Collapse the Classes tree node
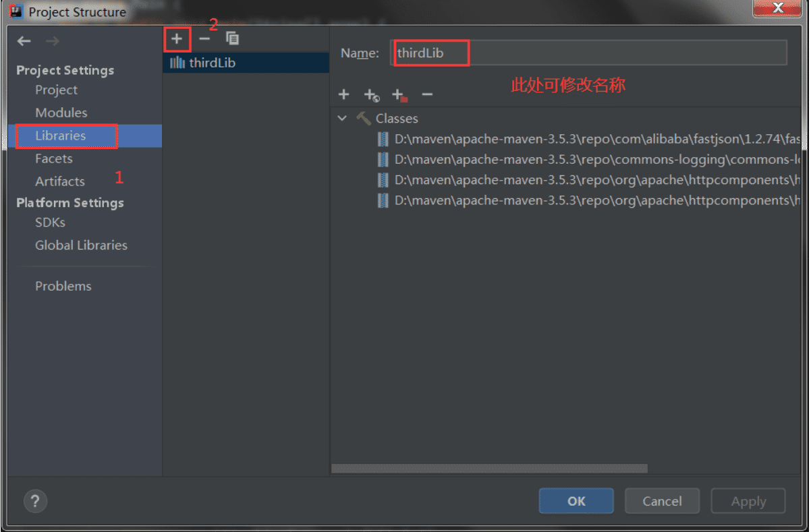Image resolution: width=811 pixels, height=532 pixels. click(342, 118)
